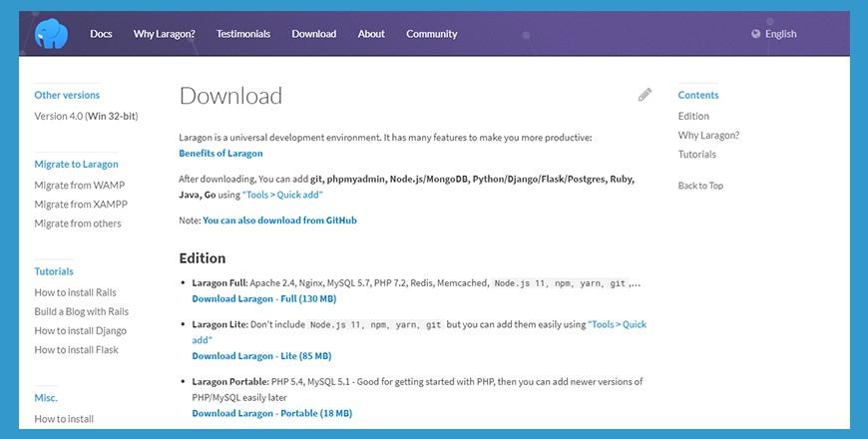Click the globe icon beside English
Image resolution: width=868 pixels, height=439 pixels.
pyautogui.click(x=755, y=34)
